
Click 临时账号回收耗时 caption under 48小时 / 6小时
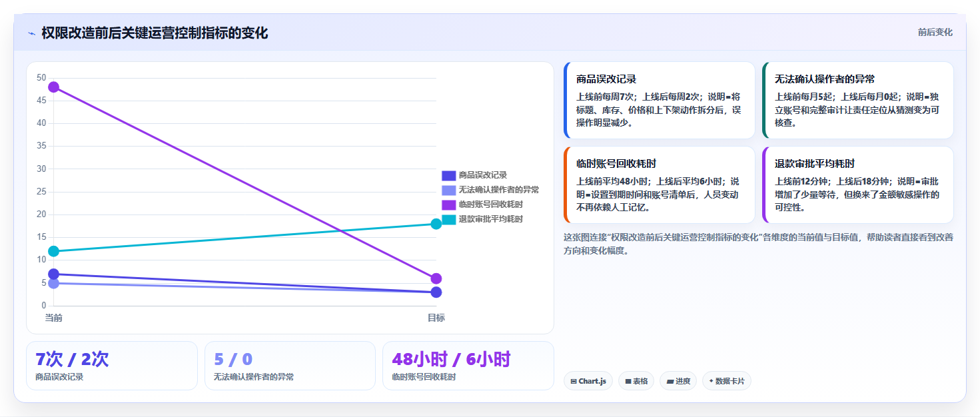point(424,377)
